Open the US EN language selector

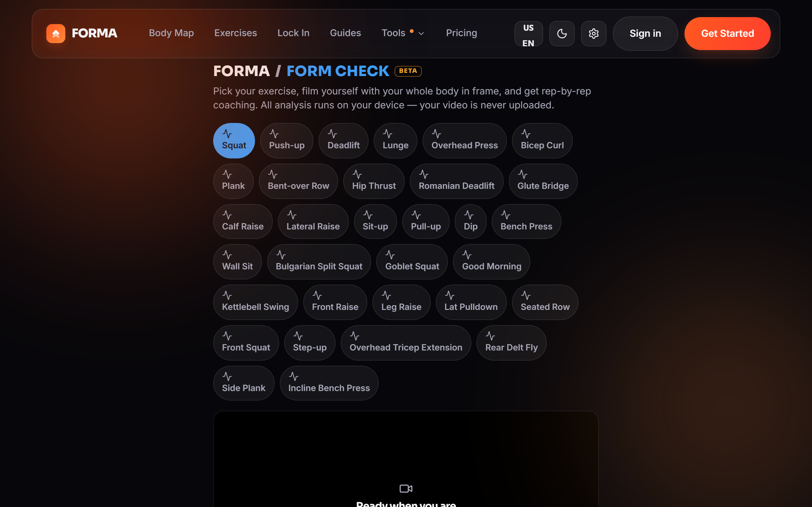pos(528,33)
